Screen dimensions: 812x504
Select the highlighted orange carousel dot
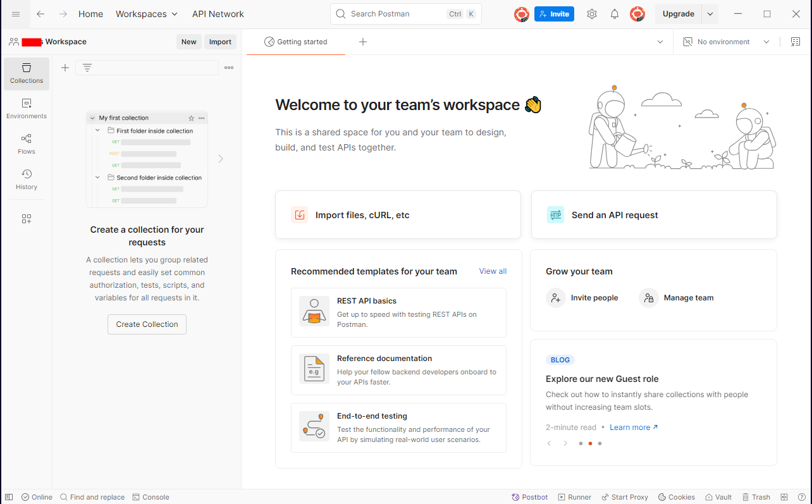click(x=590, y=443)
